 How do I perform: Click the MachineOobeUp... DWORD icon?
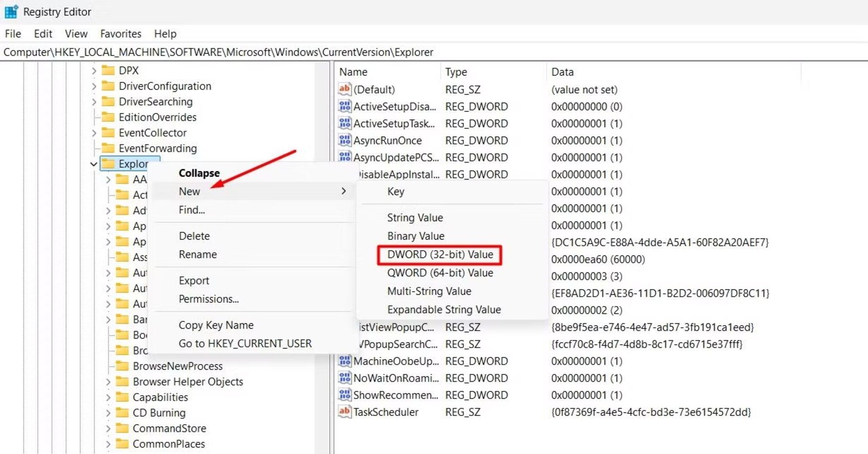click(344, 361)
